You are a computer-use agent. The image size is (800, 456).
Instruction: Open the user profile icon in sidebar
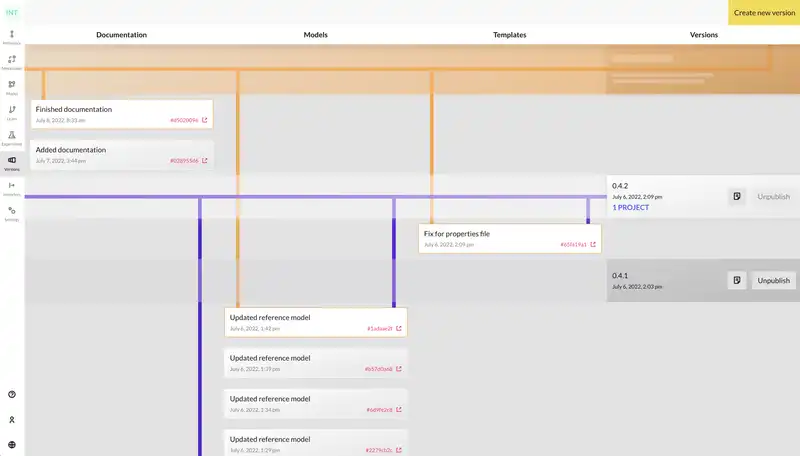click(x=12, y=420)
